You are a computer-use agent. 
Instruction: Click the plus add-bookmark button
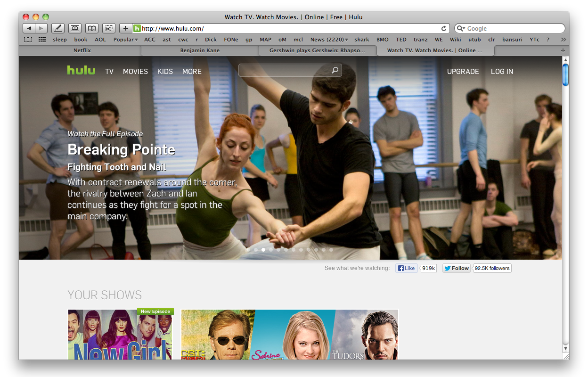click(x=126, y=28)
